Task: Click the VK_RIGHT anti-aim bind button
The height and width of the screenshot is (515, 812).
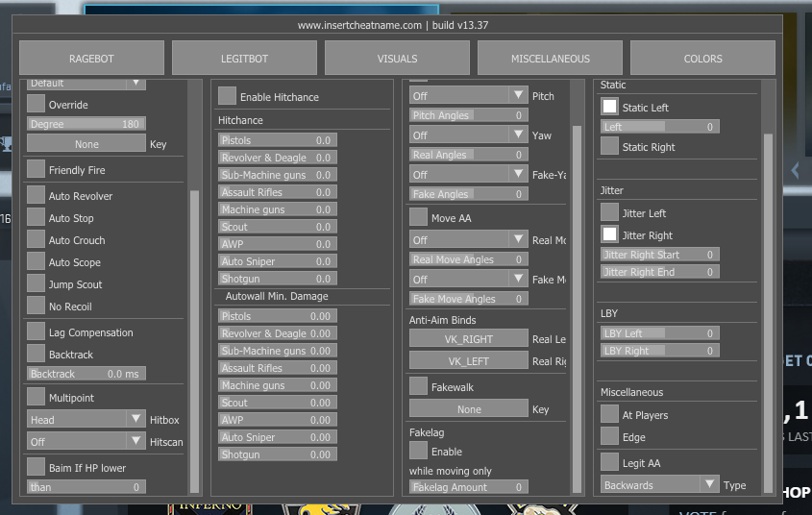Action: 469,339
